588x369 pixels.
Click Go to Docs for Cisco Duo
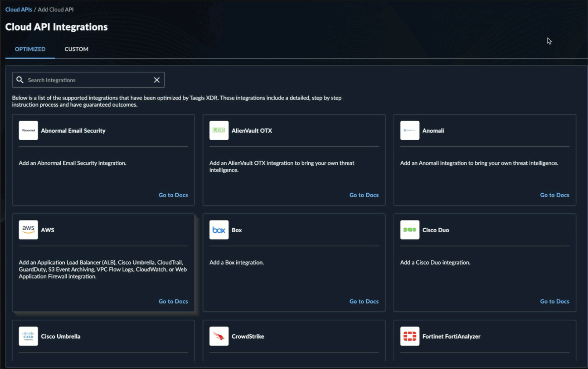(554, 301)
